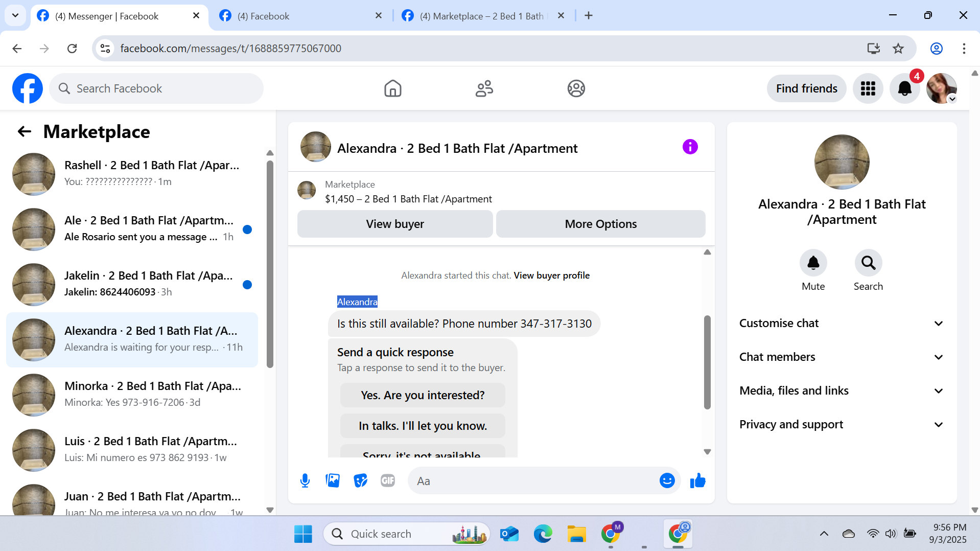Open File Explorer from the taskbar
The width and height of the screenshot is (980, 551).
pyautogui.click(x=576, y=534)
